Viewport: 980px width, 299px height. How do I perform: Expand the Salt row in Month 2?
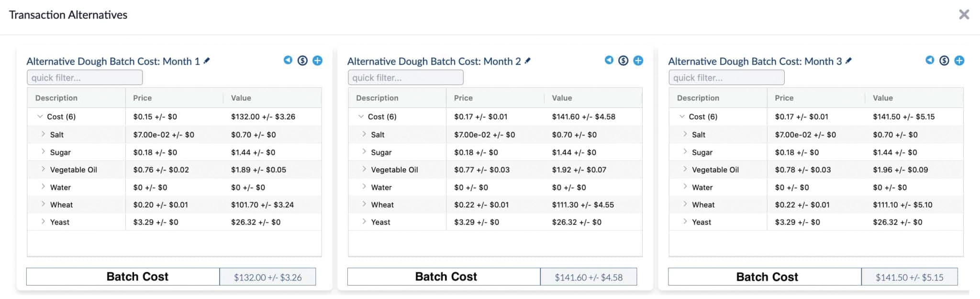[364, 134]
